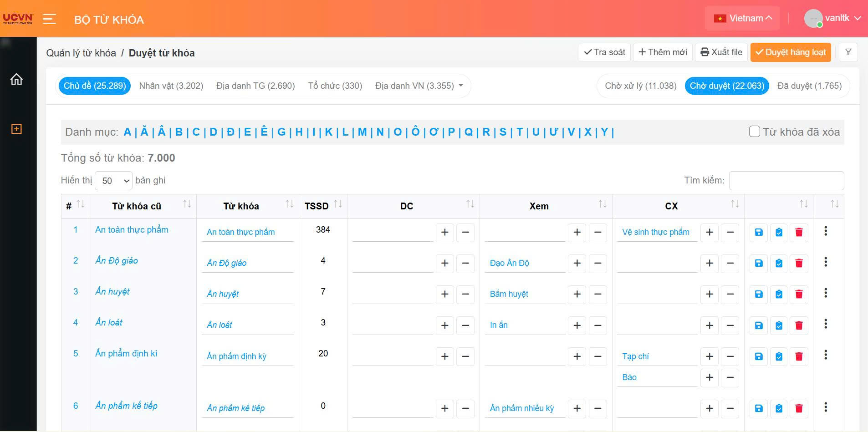The height and width of the screenshot is (432, 868).
Task: Open more options for Ấn phẩm kế tiếp row
Action: pyautogui.click(x=826, y=407)
